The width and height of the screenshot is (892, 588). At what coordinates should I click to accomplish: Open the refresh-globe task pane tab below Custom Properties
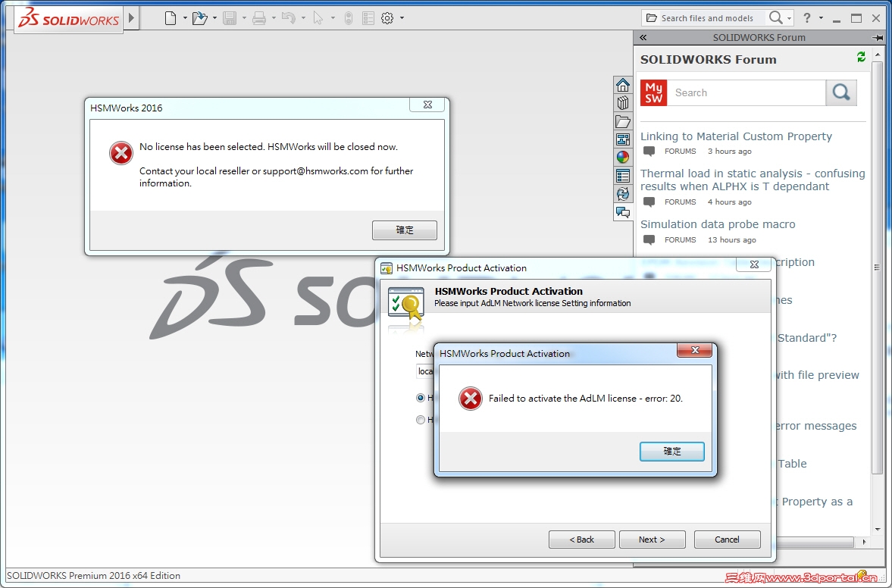[x=623, y=194]
